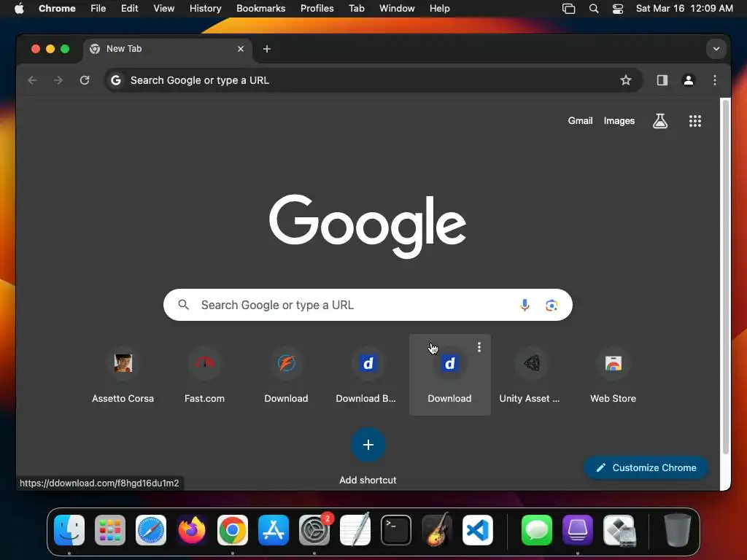Screen dimensions: 747x560
Task: Click the browser forward arrow
Action: pos(58,80)
